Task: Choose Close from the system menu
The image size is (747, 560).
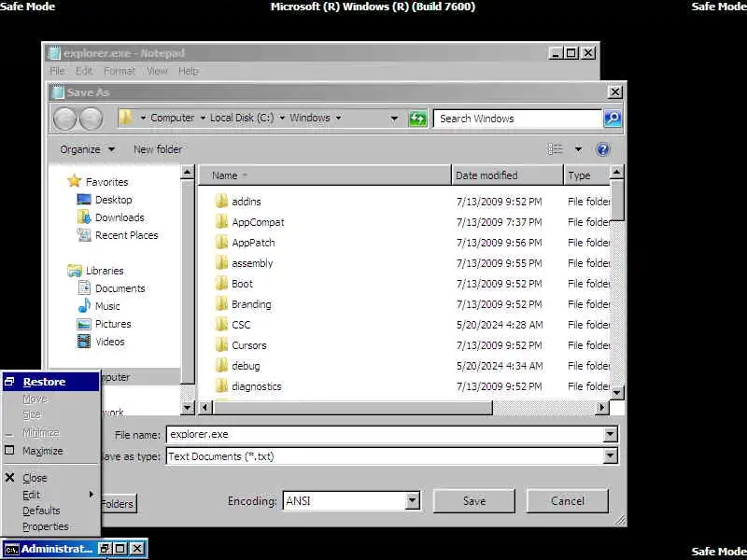Action: (51, 478)
